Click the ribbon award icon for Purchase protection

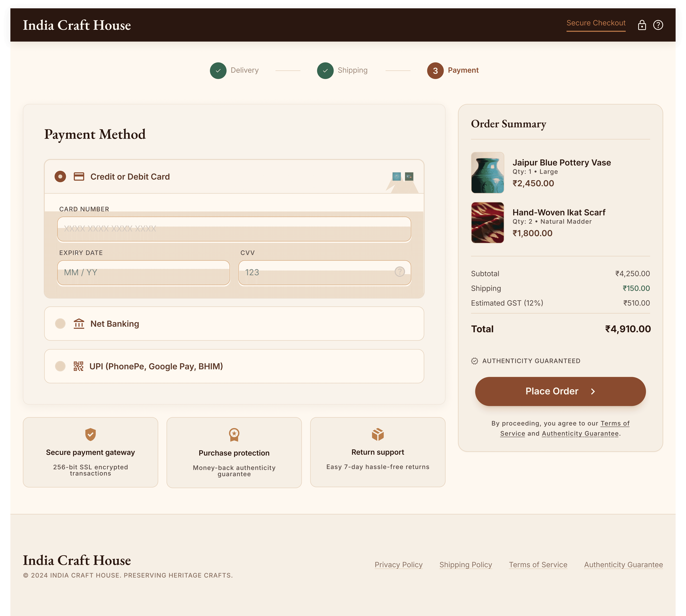point(234,435)
